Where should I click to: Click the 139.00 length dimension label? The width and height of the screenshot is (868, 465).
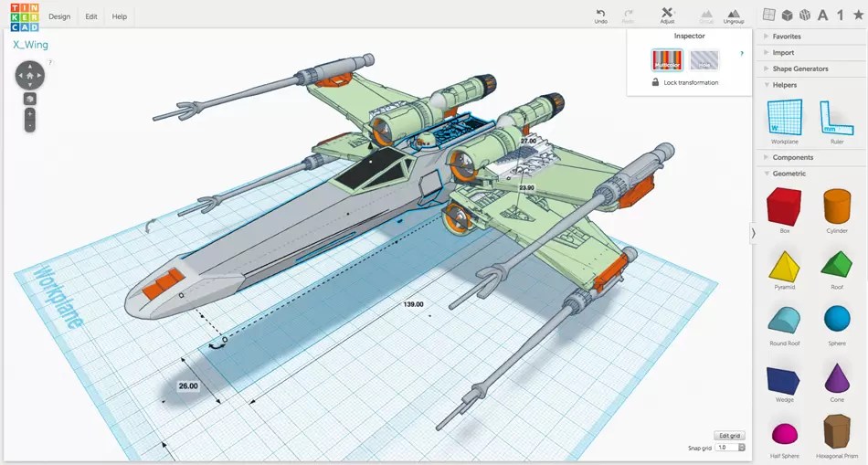point(414,304)
